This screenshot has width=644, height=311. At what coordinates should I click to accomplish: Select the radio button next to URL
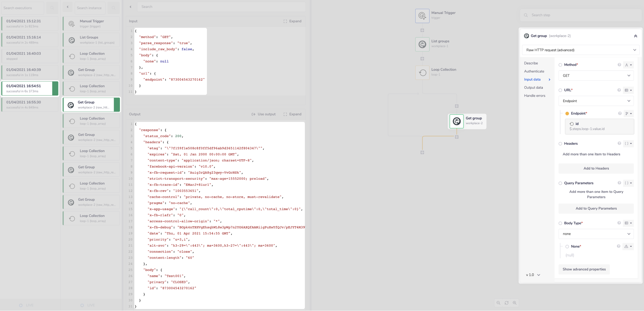click(560, 90)
